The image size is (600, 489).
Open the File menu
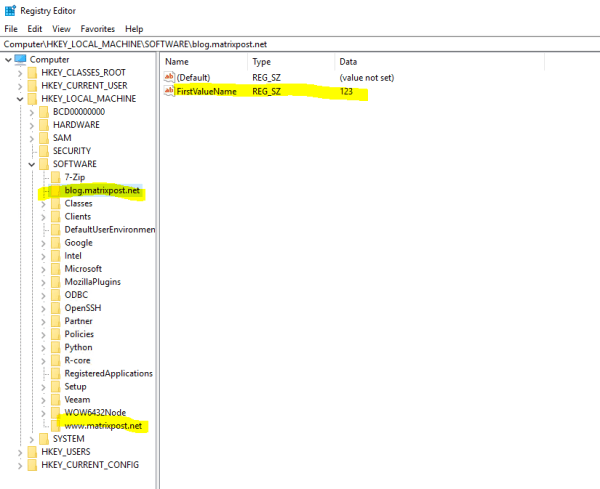point(11,29)
